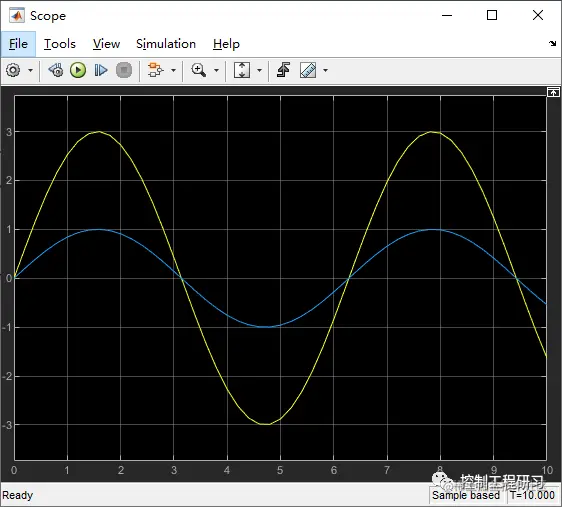This screenshot has width=562, height=507.
Task: Toggle the Triggers icon
Action: 283,70
